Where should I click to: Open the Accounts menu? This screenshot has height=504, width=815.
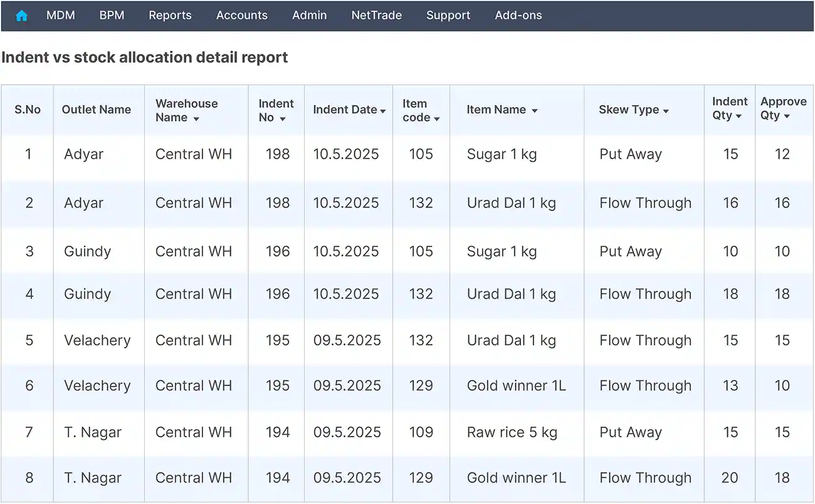[241, 16]
